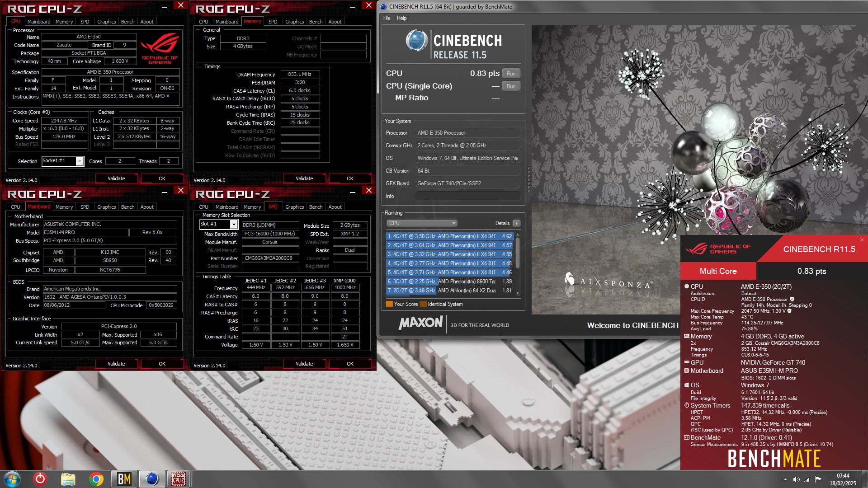The width and height of the screenshot is (868, 488).
Task: Click the Cinebench logo sphere icon
Action: coord(416,41)
